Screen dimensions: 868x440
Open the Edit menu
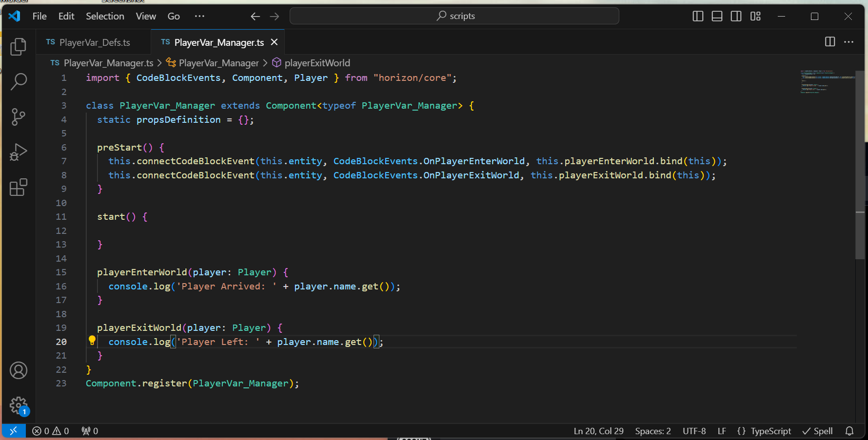pyautogui.click(x=66, y=16)
